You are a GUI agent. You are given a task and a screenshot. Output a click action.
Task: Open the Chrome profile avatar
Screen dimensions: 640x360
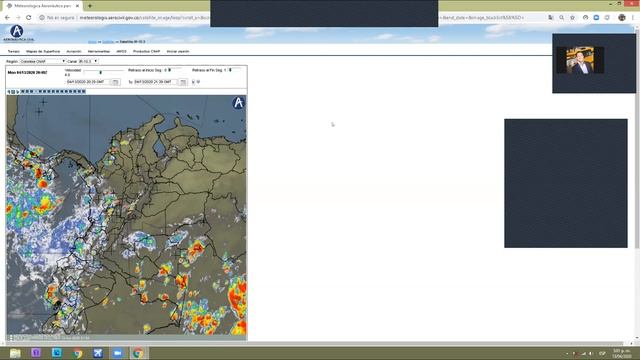[622, 18]
